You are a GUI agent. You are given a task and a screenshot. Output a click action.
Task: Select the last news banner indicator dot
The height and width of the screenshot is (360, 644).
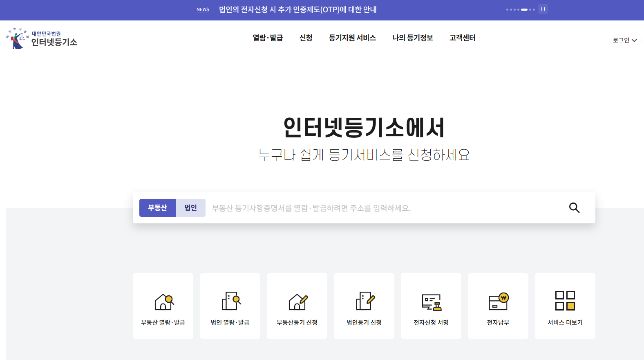tap(534, 9)
